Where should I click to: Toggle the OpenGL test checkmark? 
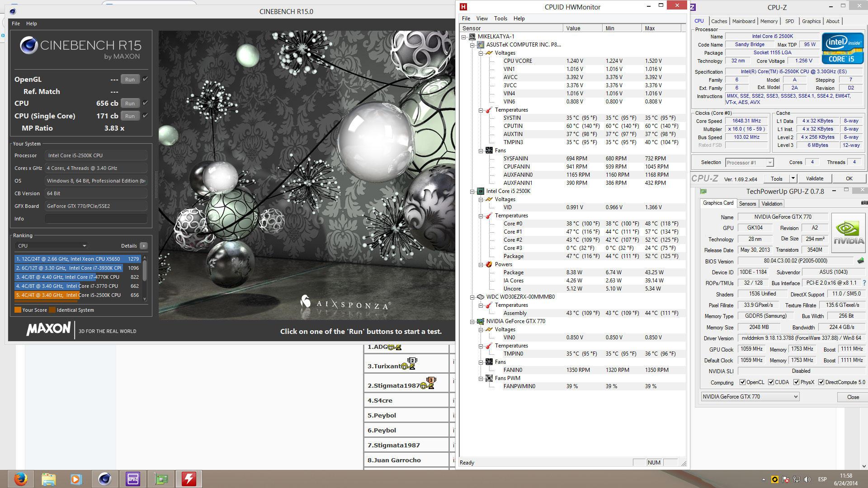click(146, 79)
